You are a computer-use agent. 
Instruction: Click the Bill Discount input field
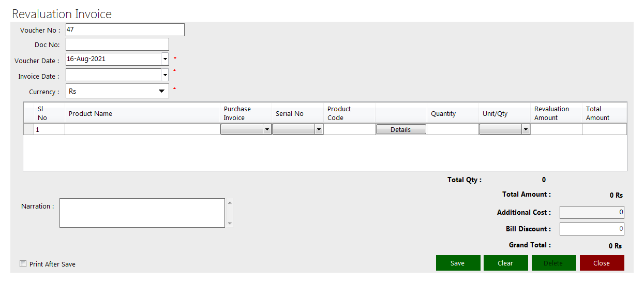coord(591,229)
